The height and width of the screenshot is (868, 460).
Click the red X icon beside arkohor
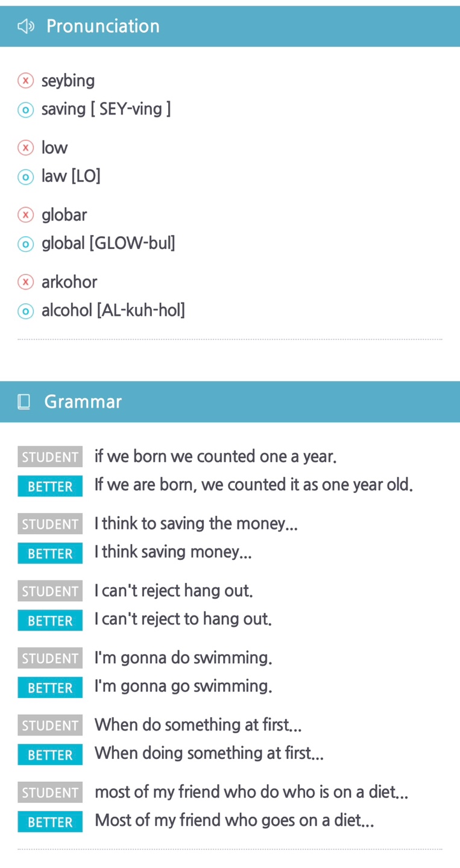(x=25, y=281)
